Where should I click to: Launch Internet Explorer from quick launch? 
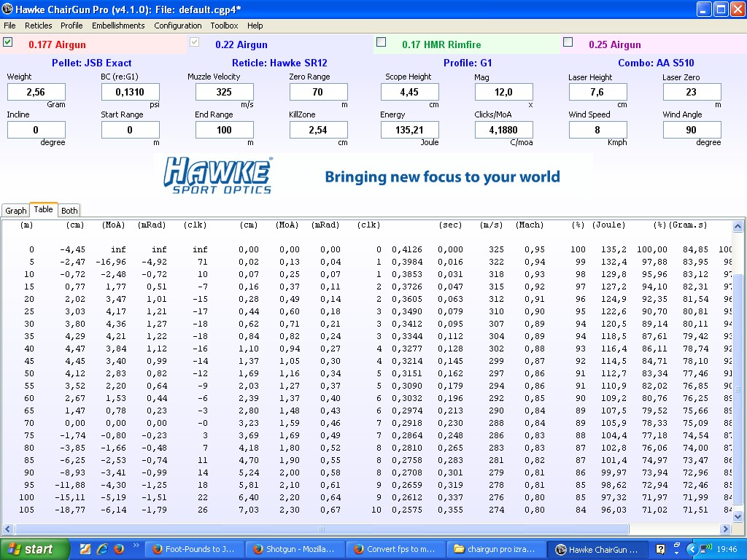(102, 549)
